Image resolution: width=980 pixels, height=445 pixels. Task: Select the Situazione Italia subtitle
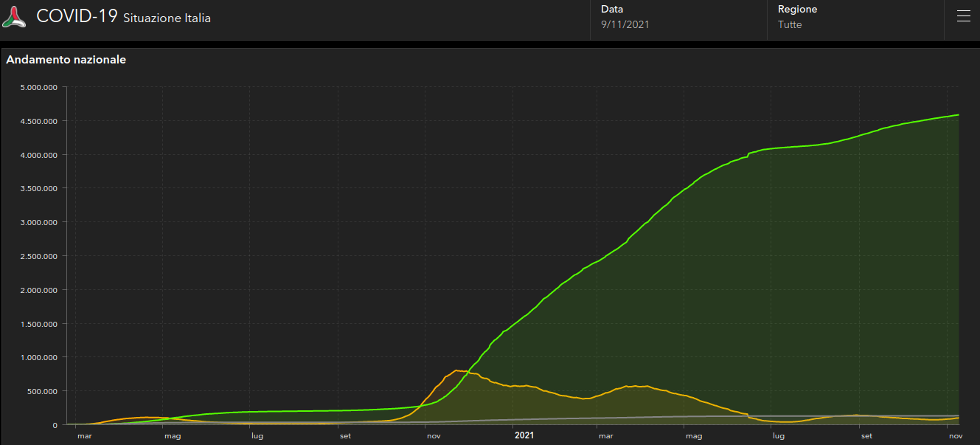pyautogui.click(x=167, y=18)
